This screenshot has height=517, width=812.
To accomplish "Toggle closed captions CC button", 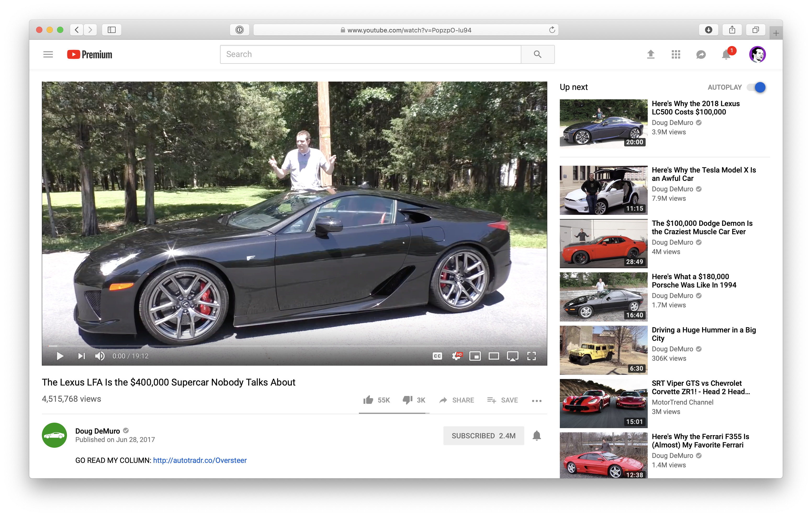I will click(437, 356).
